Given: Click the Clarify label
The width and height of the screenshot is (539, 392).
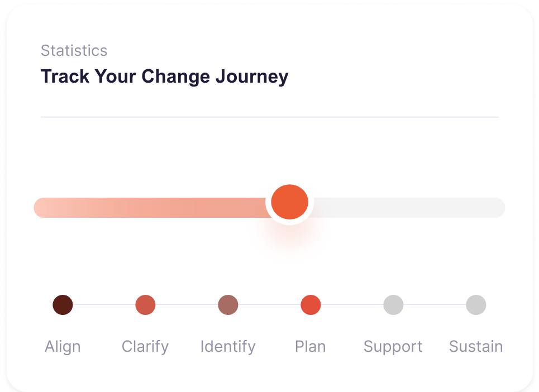Looking at the screenshot, I should pos(145,347).
